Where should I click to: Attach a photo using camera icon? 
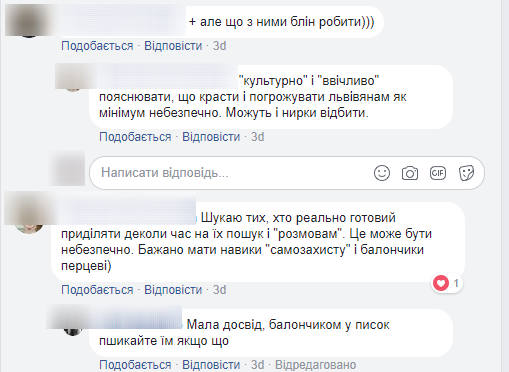410,173
